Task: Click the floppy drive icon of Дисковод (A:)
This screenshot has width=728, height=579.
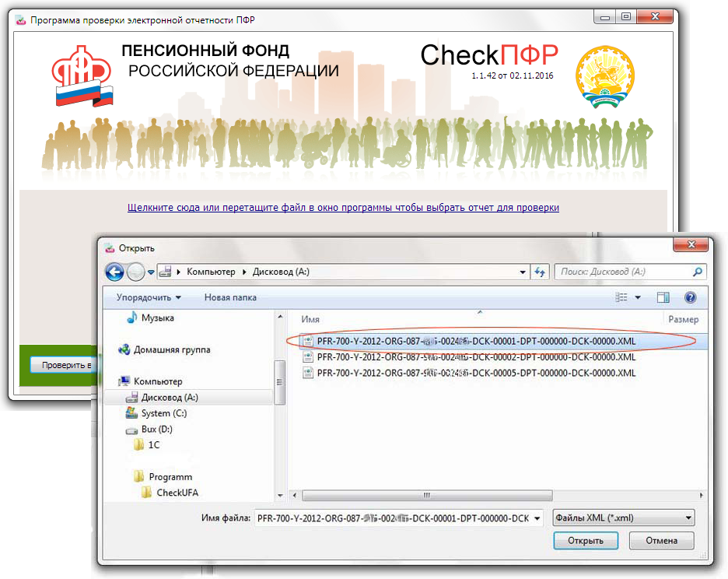Action: pyautogui.click(x=132, y=398)
